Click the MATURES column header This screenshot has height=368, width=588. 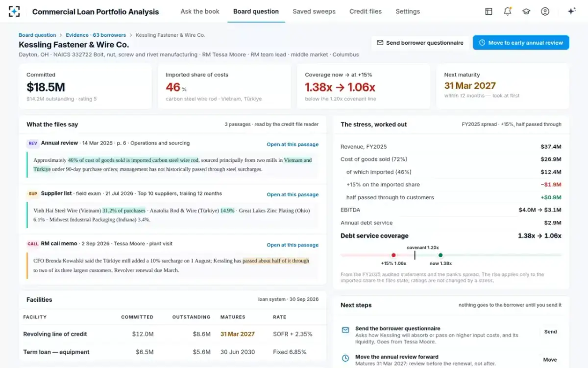point(233,317)
